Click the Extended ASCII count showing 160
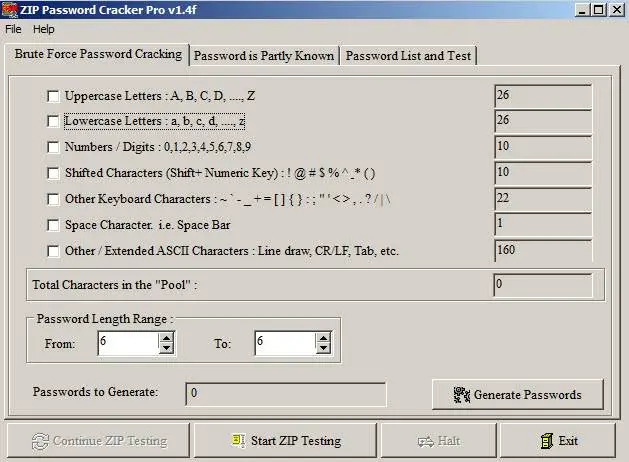629x462 pixels. pyautogui.click(x=543, y=251)
